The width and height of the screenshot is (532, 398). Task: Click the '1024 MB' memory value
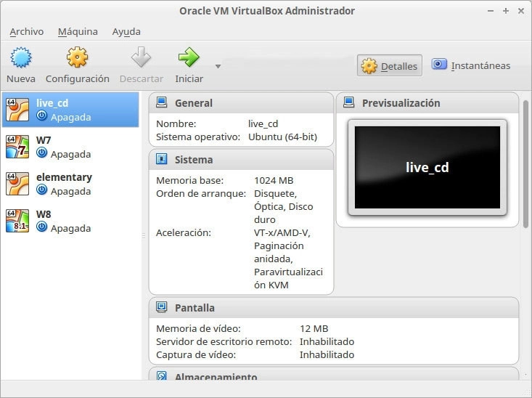274,180
